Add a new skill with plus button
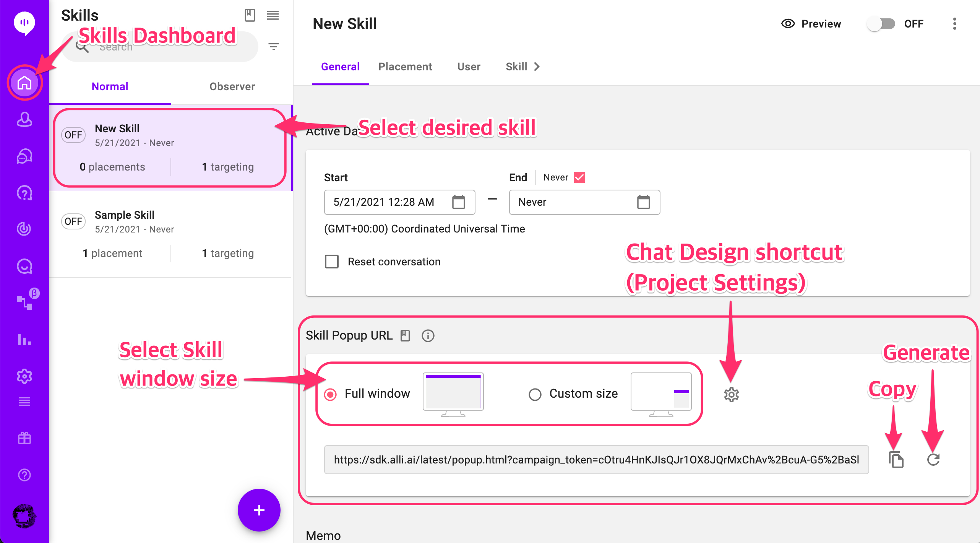The height and width of the screenshot is (543, 980). click(x=259, y=510)
